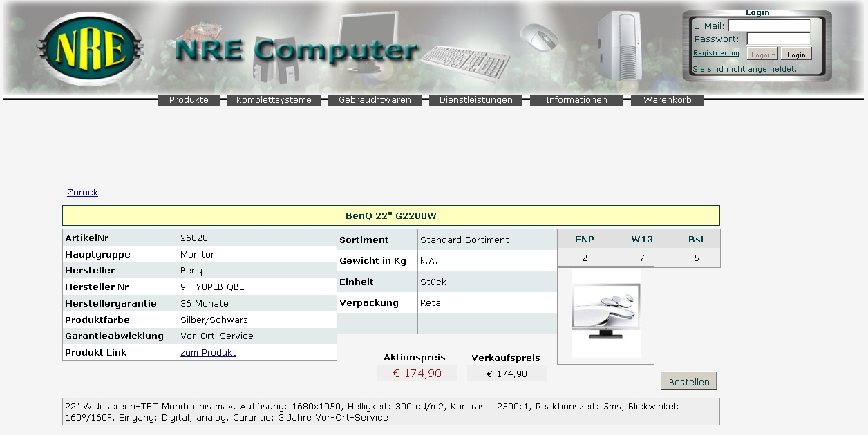Open the Dienstleistungen menu
This screenshot has height=435, width=868.
[x=475, y=100]
